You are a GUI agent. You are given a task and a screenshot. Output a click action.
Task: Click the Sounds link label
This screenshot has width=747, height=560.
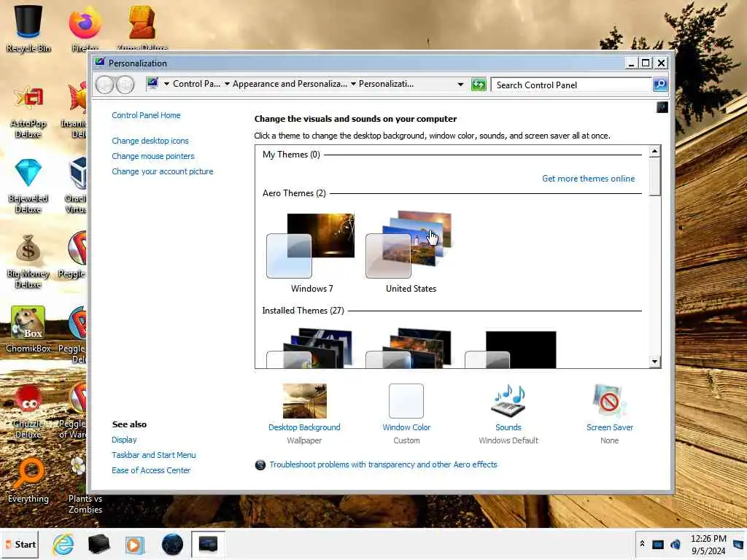[x=508, y=427]
